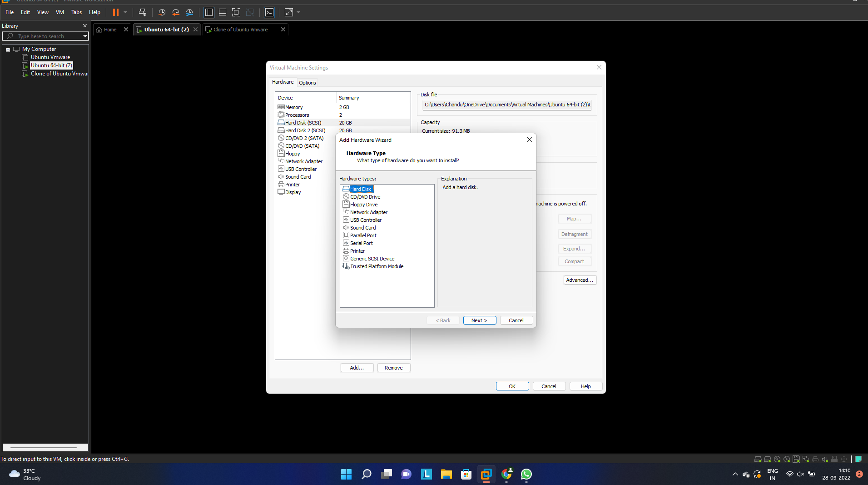Send Ctrl+Alt+Del to the VM
Screen dimensions: 868x485
click(x=143, y=12)
